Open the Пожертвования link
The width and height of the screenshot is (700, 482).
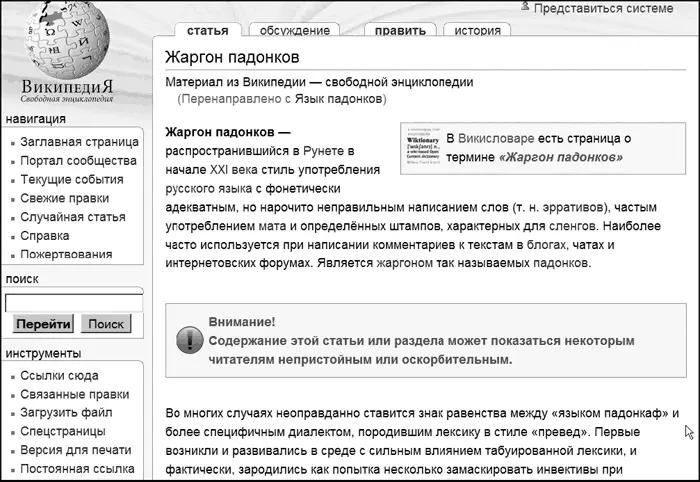click(x=67, y=254)
